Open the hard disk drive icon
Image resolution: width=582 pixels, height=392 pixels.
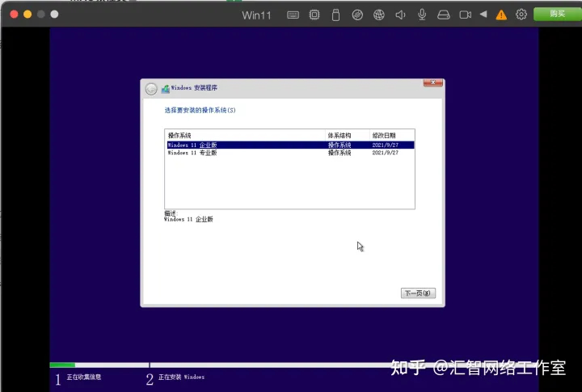pos(444,15)
